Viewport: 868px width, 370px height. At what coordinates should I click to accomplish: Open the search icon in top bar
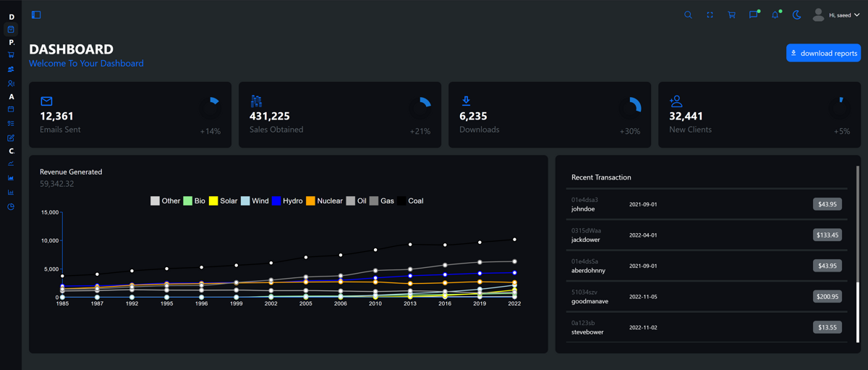(688, 14)
